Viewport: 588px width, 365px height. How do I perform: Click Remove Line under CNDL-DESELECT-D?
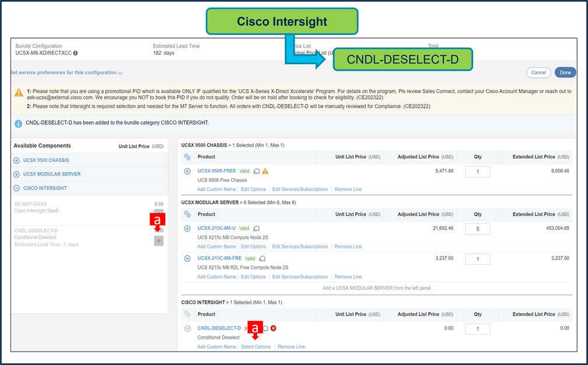[x=292, y=347]
